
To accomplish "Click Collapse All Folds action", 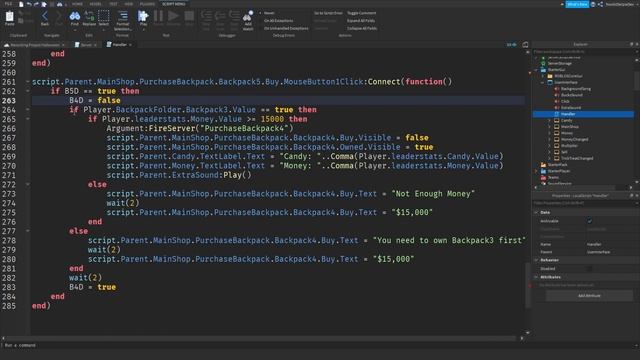I will coord(362,28).
